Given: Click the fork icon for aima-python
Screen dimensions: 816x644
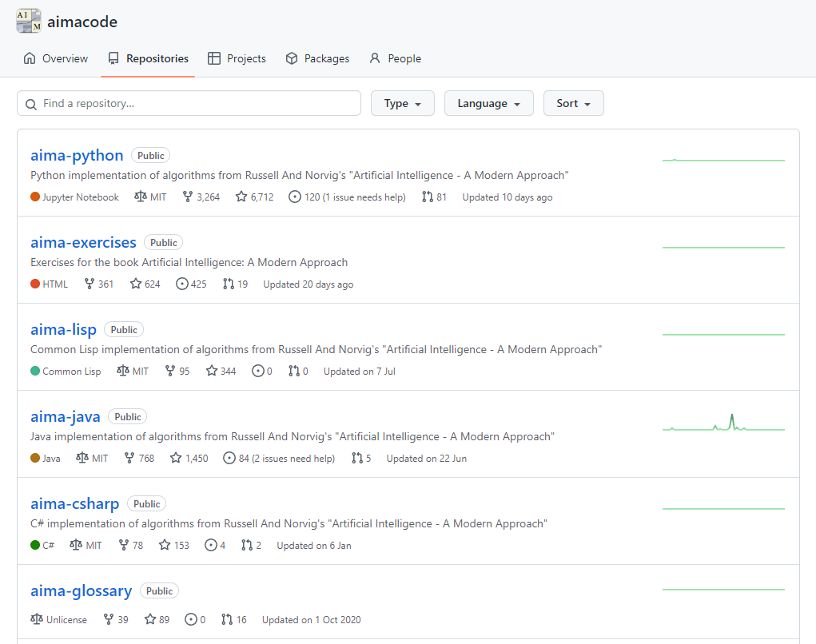Looking at the screenshot, I should 188,197.
